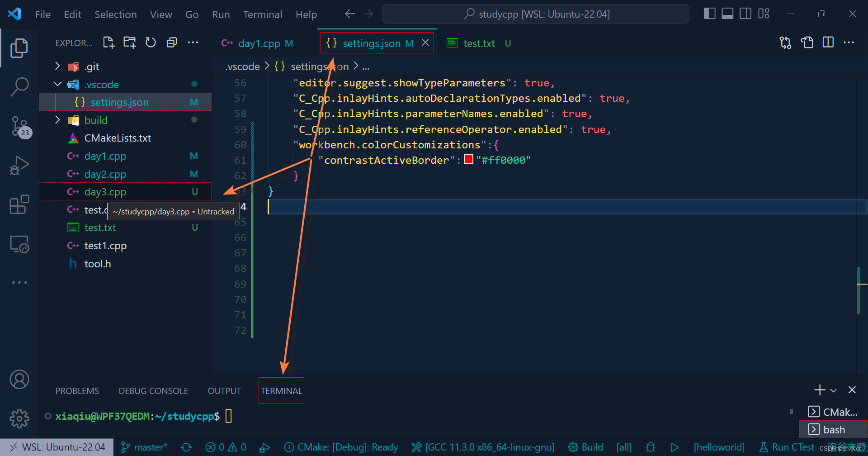
Task: Collapse all folders in Explorer
Action: (172, 43)
